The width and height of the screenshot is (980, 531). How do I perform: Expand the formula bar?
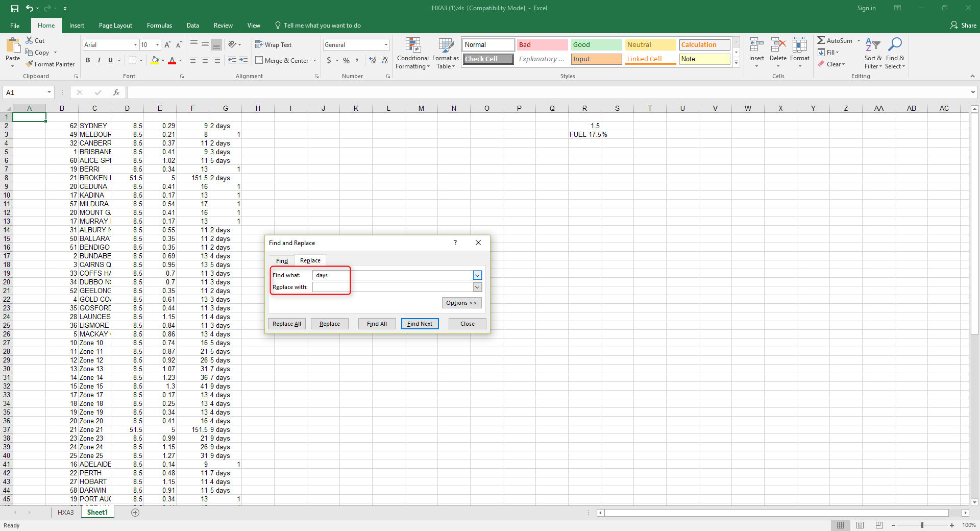click(x=973, y=92)
